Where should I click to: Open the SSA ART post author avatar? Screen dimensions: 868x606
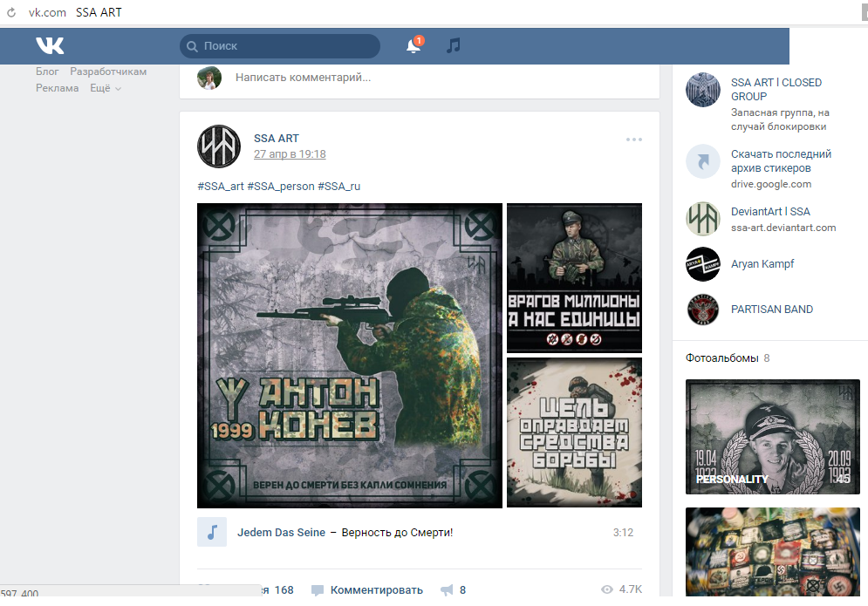point(219,146)
